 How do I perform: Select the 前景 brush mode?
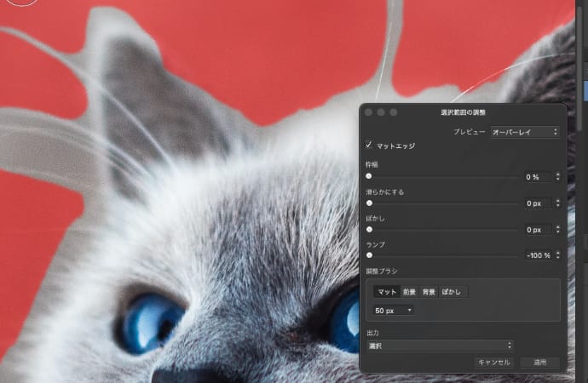point(409,292)
